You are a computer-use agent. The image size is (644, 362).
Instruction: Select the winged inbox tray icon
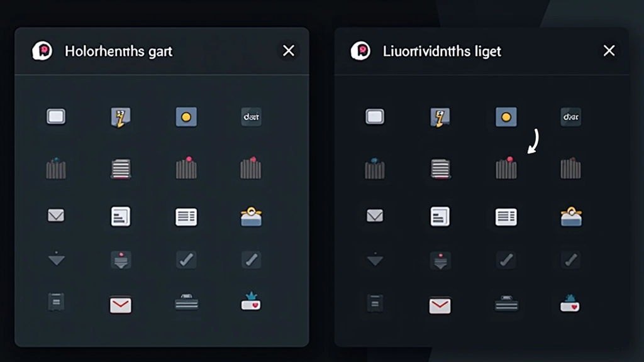tap(251, 216)
